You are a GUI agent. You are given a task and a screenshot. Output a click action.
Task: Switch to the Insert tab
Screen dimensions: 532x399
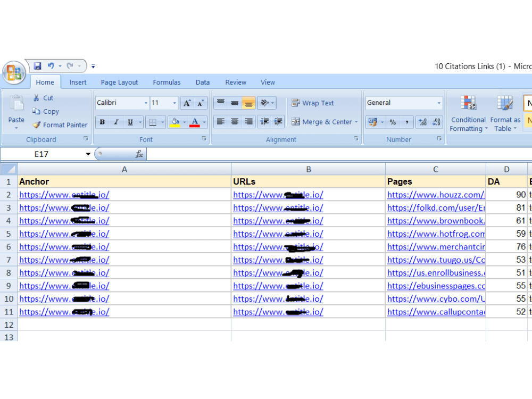(78, 82)
